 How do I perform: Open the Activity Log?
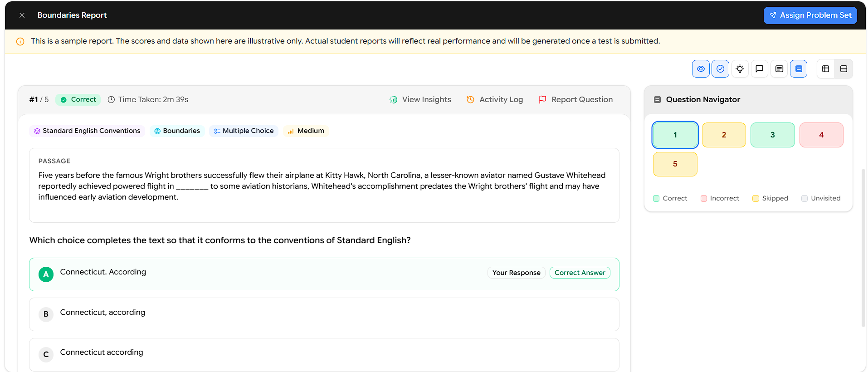click(x=495, y=99)
